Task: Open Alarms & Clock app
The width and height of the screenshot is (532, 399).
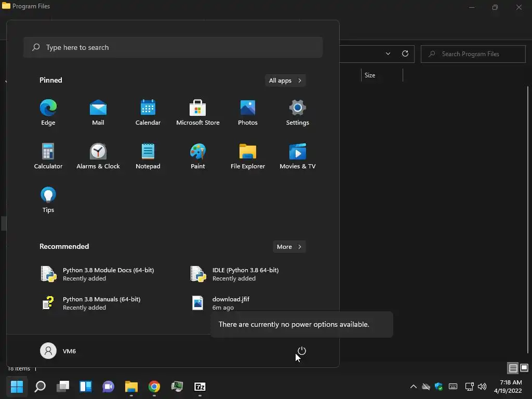Action: tap(98, 156)
